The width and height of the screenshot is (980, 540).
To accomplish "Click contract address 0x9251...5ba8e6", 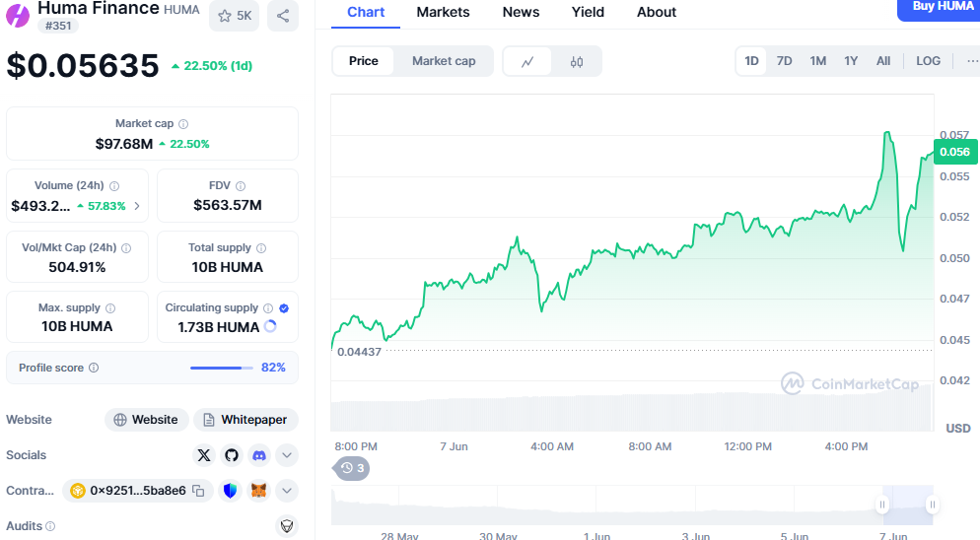I will (x=138, y=491).
